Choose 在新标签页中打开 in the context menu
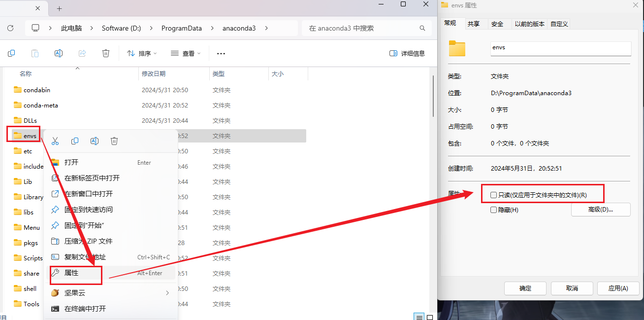The width and height of the screenshot is (644, 320). coord(111,178)
